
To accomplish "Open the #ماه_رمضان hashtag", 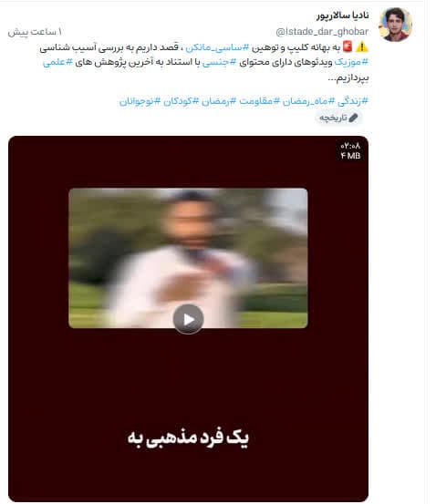I will click(308, 101).
